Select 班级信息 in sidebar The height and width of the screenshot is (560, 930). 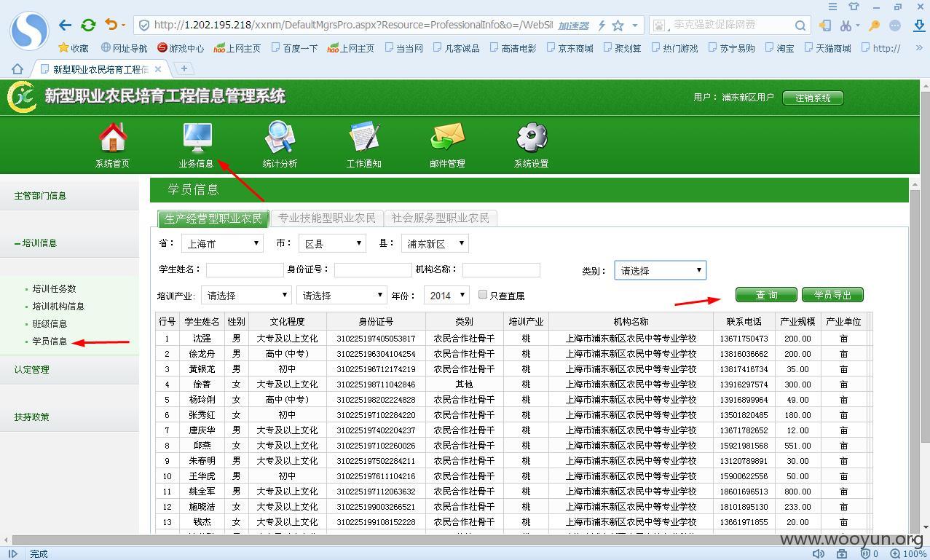pos(50,324)
